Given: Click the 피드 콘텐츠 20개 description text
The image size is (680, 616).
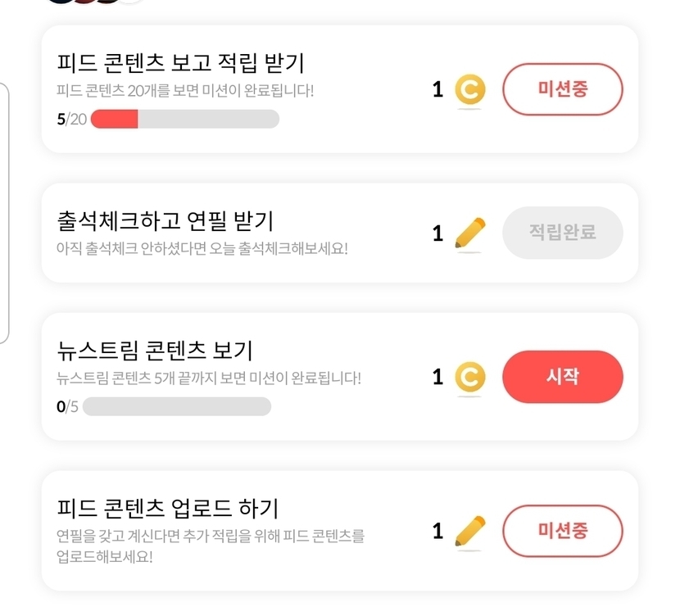Looking at the screenshot, I should click(185, 90).
